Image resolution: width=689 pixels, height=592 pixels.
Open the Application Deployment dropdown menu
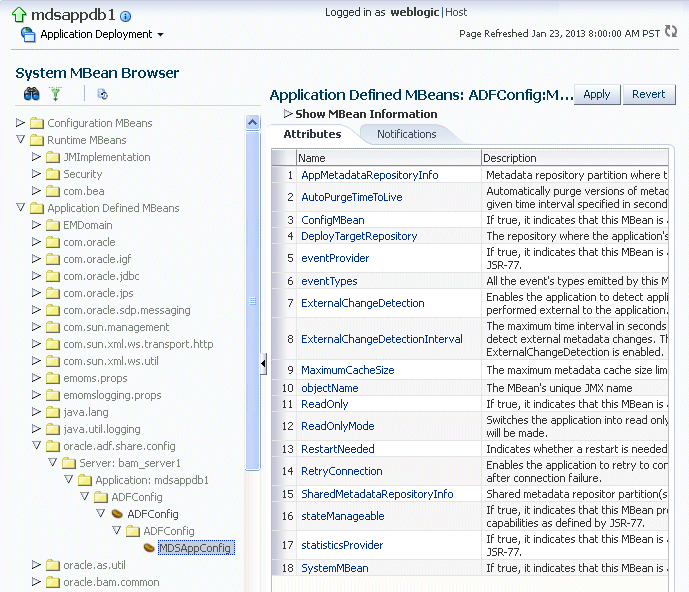click(x=160, y=34)
